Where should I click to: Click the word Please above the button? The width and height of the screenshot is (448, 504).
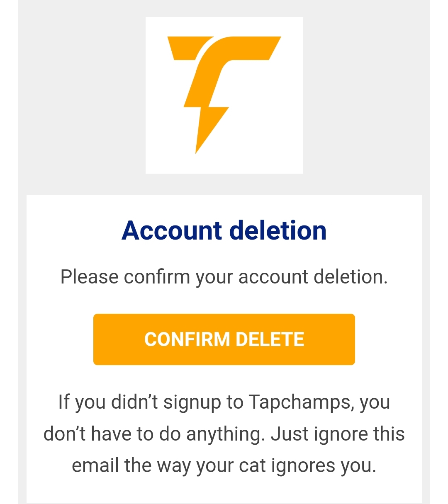[x=90, y=277]
